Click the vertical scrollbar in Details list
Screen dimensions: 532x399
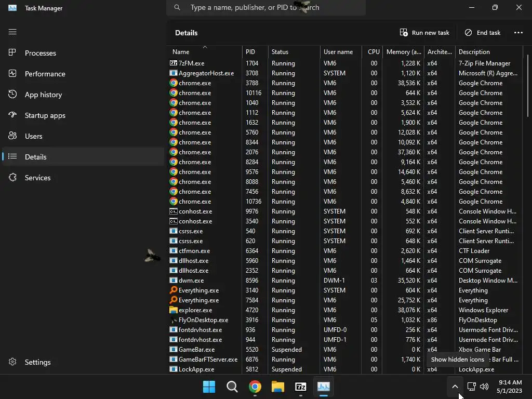528,87
